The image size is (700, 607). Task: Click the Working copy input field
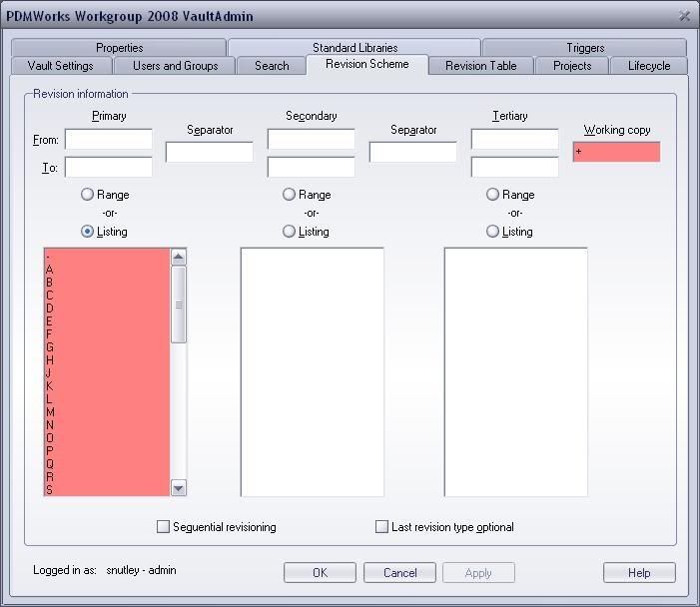click(616, 152)
